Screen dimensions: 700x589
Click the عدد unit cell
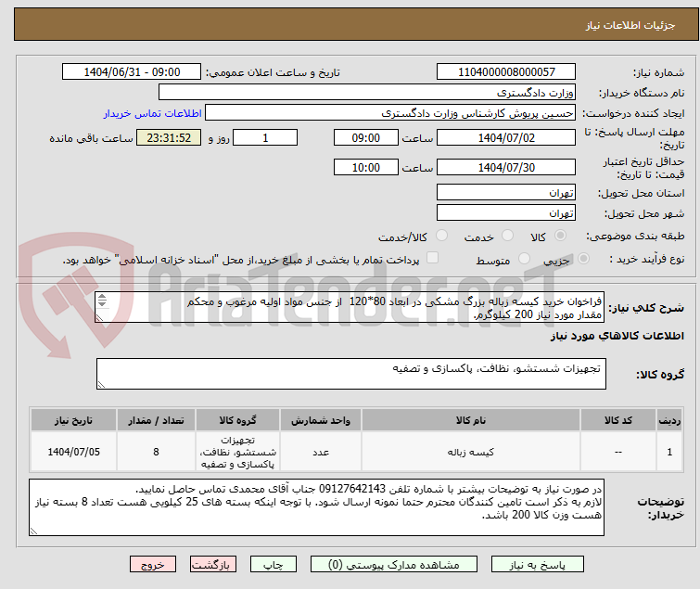[321, 452]
